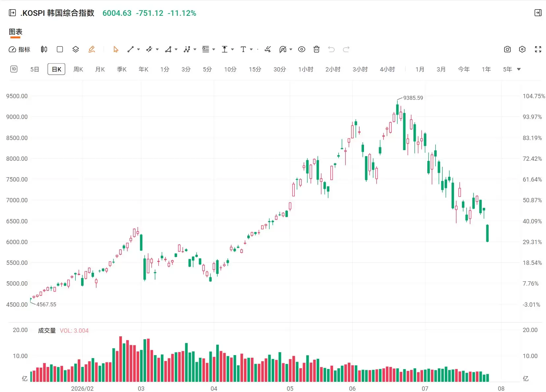Screen dimensions: 546x392
Task: Toggle the square frame icon in toolbar
Action: click(60, 49)
